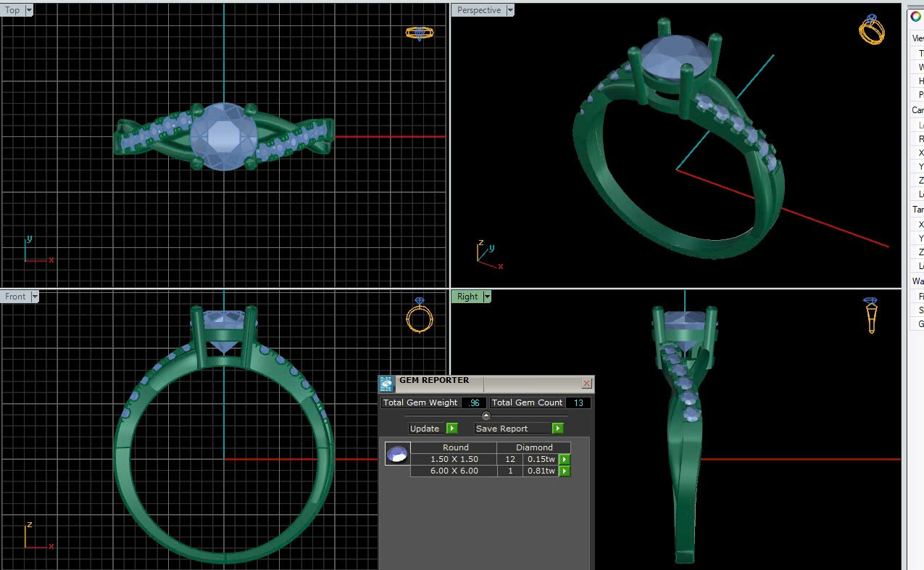Screen dimensions: 924x570
Task: Collapse the Gem Reporter section with up arrow
Action: 486,416
